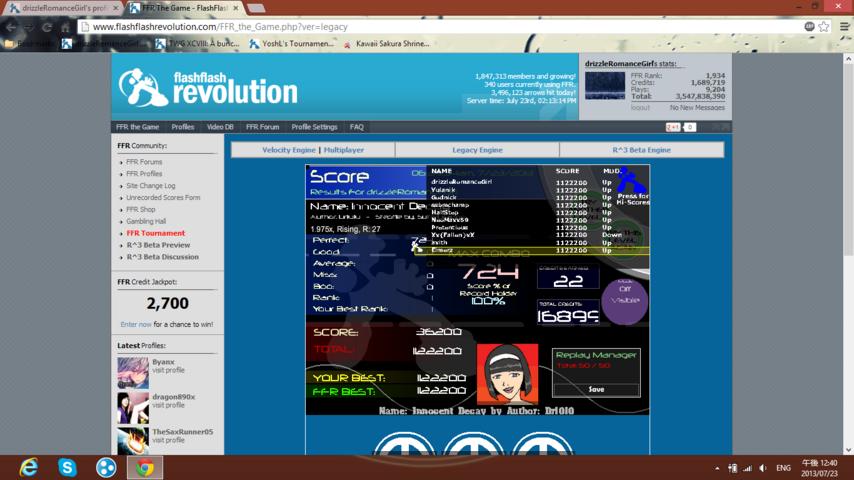Open the YoshL's Tournament bookmark
Screen dimensions: 854x480
[x=291, y=44]
